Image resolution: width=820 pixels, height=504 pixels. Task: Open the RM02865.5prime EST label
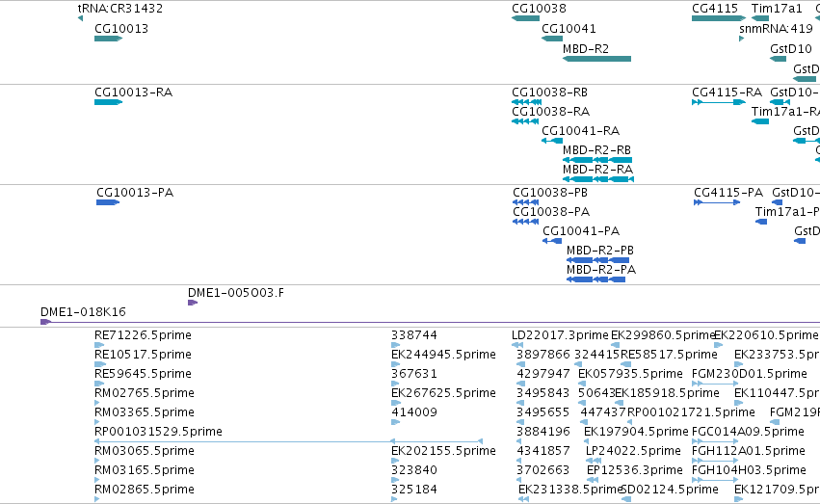pos(145,490)
